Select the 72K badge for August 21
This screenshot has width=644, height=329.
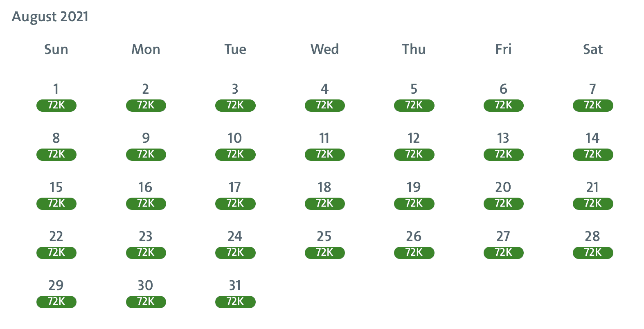(x=592, y=204)
